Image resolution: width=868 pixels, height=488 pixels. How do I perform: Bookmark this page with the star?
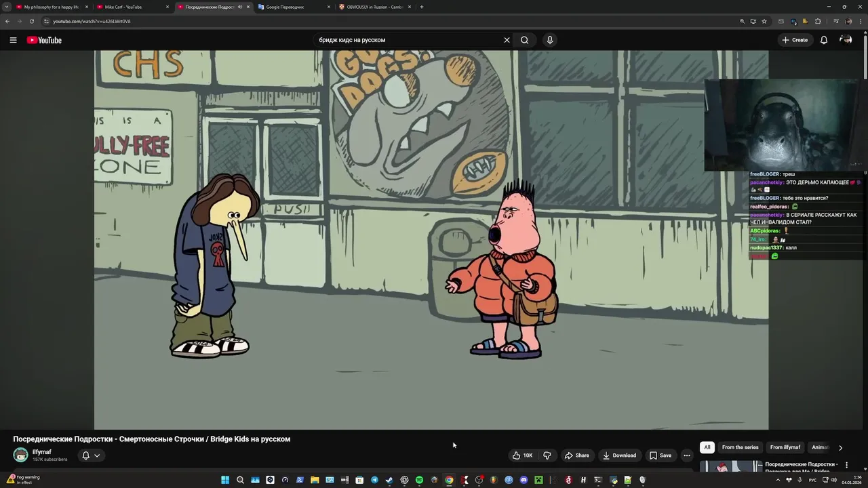(764, 21)
